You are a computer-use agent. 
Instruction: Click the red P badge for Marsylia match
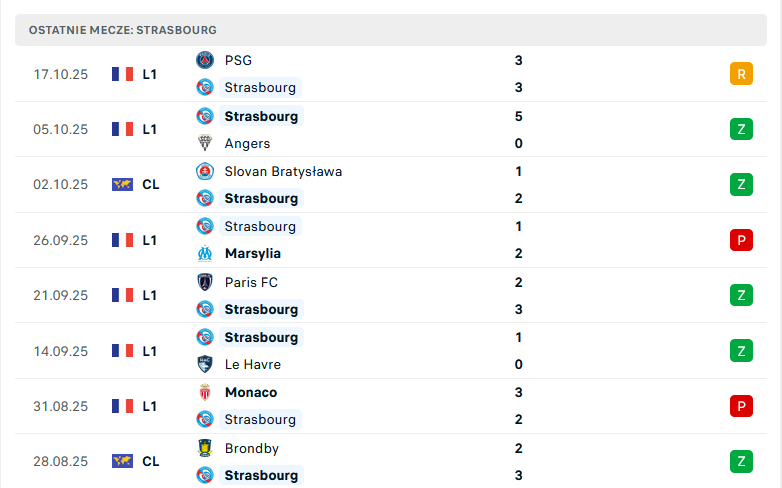click(741, 240)
